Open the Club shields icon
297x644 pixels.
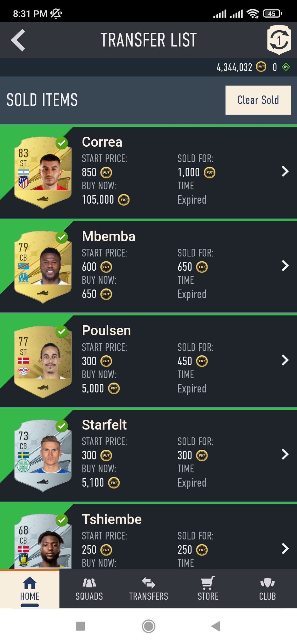268,583
